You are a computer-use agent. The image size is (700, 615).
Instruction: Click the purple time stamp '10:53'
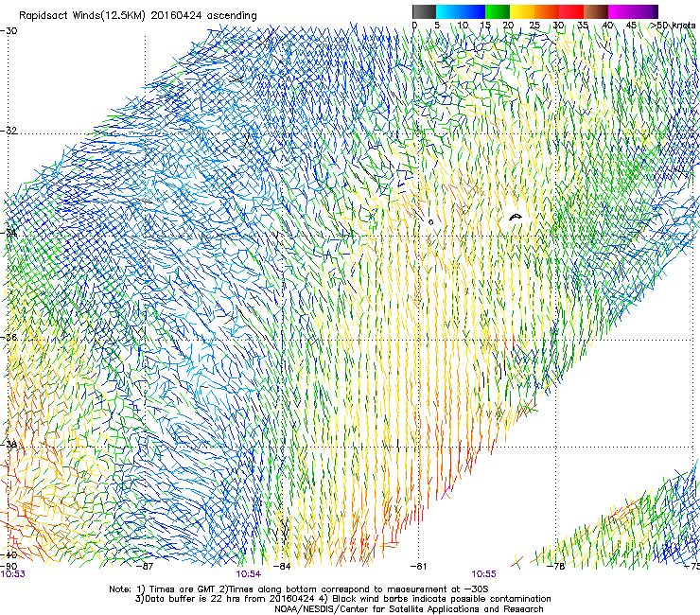coord(12,574)
